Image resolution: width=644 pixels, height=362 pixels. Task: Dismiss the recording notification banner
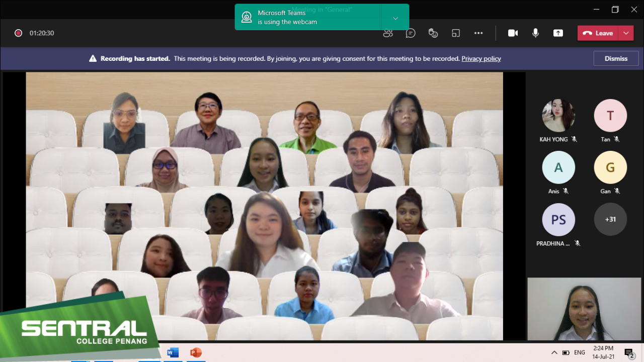(616, 58)
